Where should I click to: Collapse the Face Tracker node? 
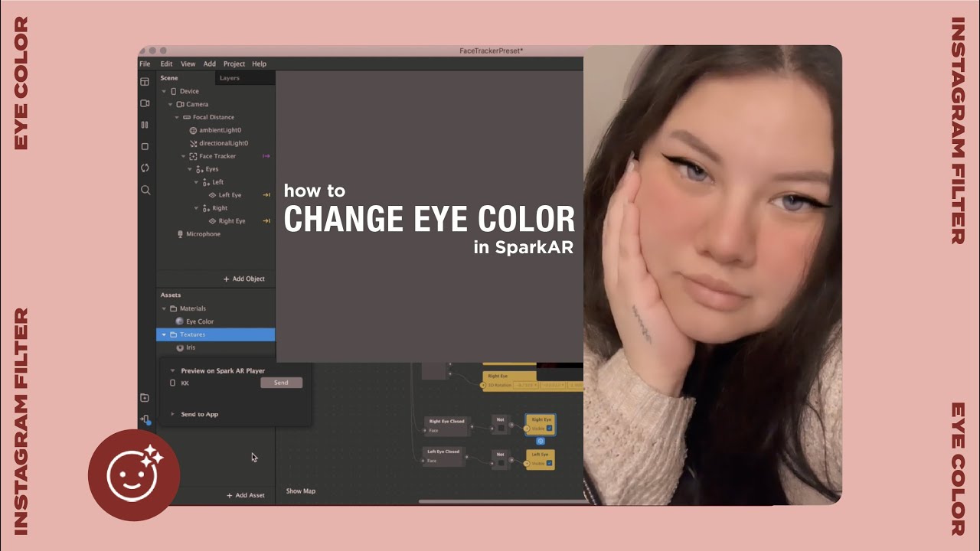click(183, 156)
